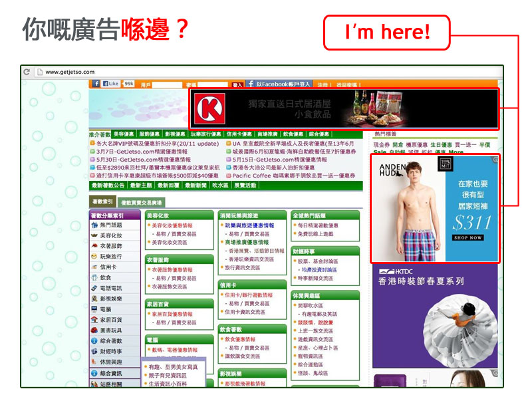Viewport: 532px width, 399px height.
Task: Open 財經時事 sidebar category icon
Action: [94, 351]
